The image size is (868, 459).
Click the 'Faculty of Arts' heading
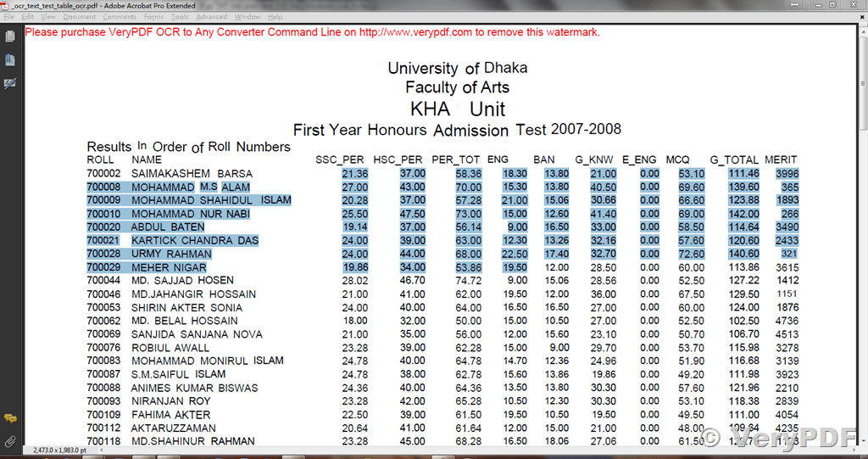(457, 87)
